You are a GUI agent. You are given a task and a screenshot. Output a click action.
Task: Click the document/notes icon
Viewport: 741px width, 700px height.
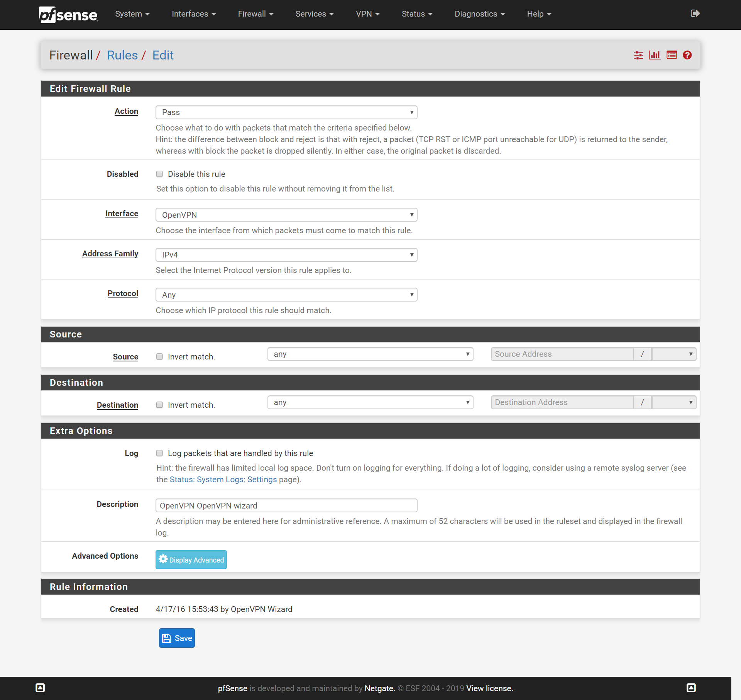pos(671,55)
